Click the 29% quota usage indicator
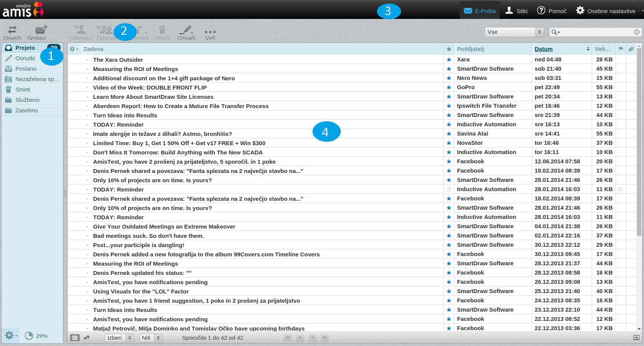Viewport: 644px width, 346px height. tap(37, 336)
